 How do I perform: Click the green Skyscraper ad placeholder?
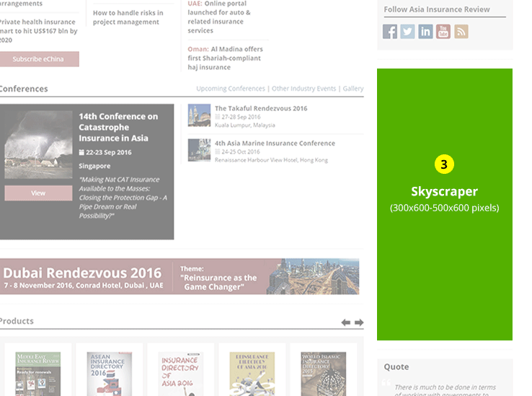pos(445,204)
